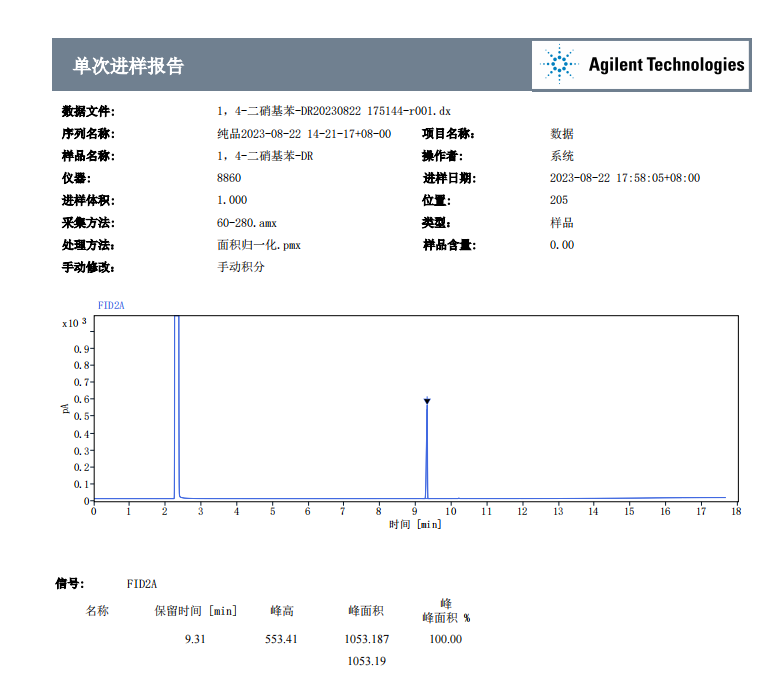Select the position value 205
784x692 pixels.
pyautogui.click(x=559, y=200)
